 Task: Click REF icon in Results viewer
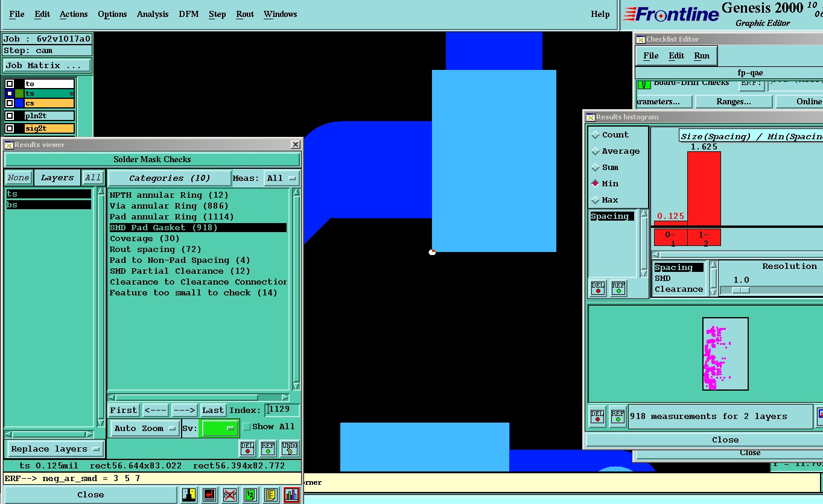pyautogui.click(x=268, y=449)
